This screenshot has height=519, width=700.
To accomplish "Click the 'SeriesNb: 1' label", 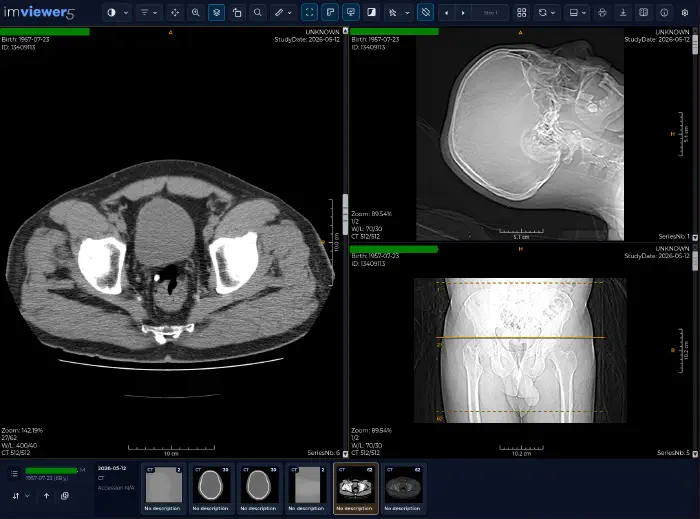I will 674,237.
